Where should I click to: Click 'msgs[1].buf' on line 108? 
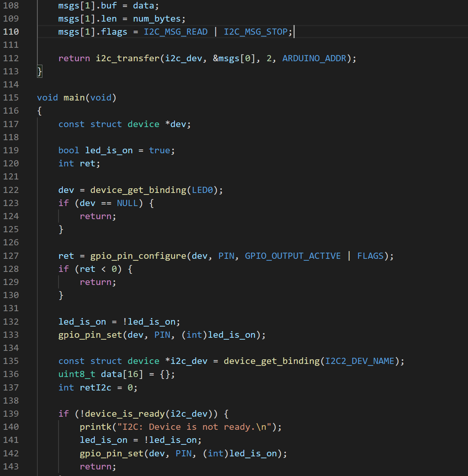87,5
